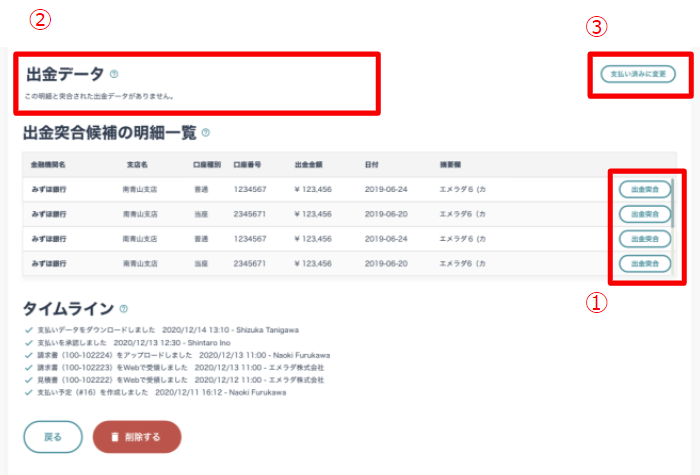700x475 pixels.
Task: Click checkmark beside 支払い予定 (#16) entry
Action: coord(29,392)
